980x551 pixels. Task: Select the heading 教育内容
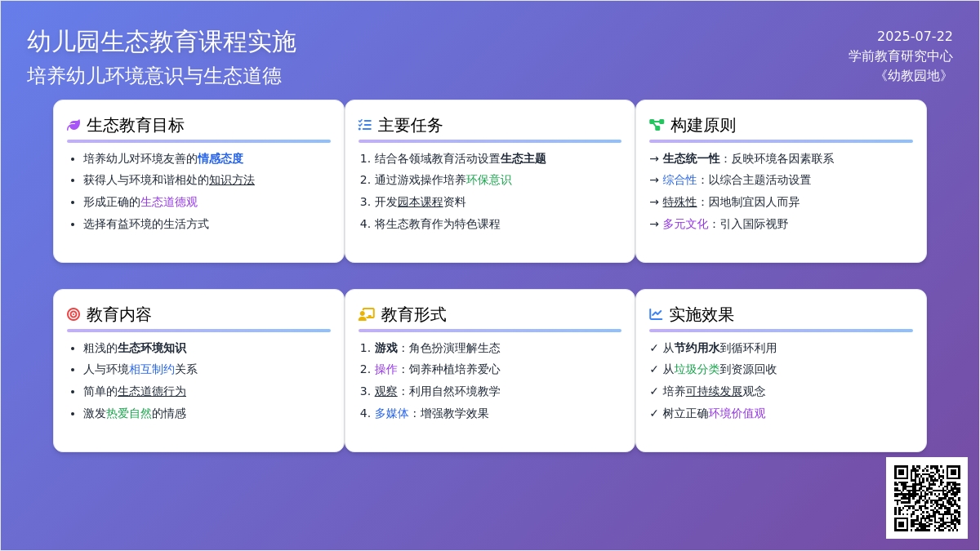119,314
